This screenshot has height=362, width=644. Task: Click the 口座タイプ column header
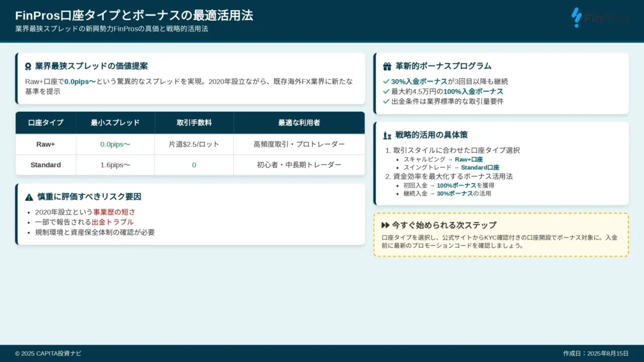tap(45, 123)
